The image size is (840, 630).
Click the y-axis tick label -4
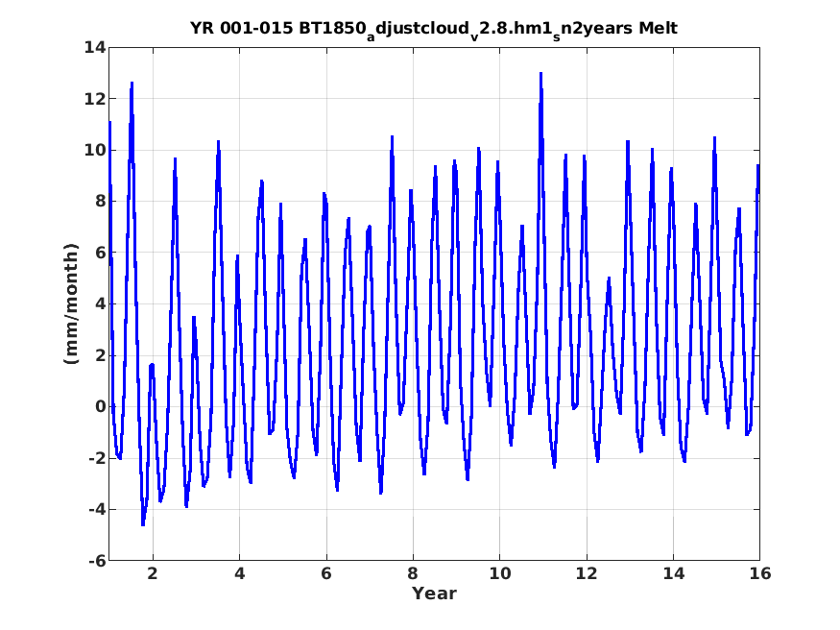point(97,509)
